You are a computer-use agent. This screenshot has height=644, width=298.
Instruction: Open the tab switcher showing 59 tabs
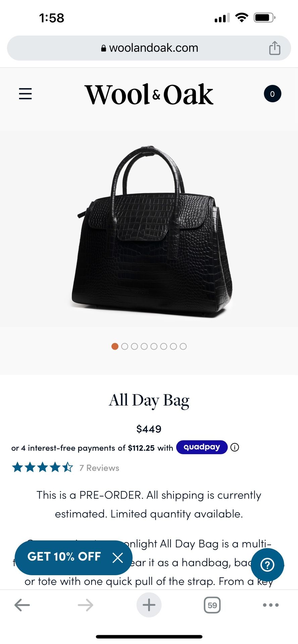pyautogui.click(x=212, y=605)
